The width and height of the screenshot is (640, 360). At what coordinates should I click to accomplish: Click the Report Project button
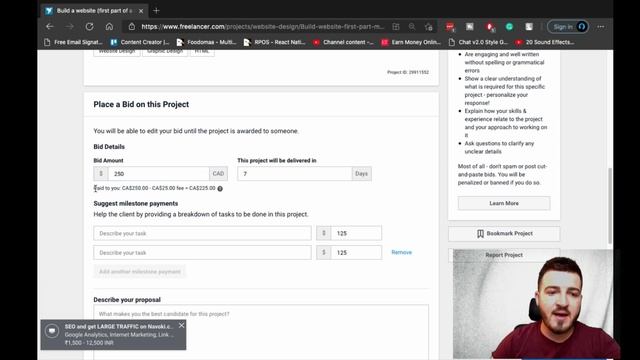point(504,255)
